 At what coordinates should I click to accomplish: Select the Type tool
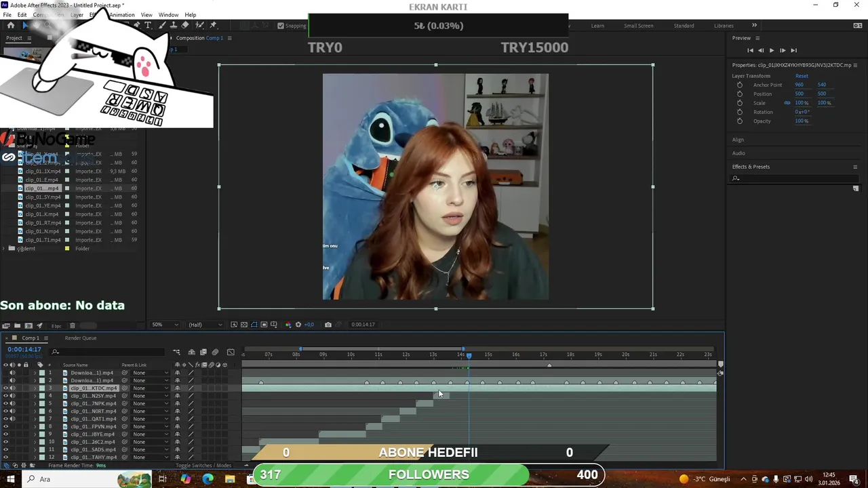[x=148, y=25]
